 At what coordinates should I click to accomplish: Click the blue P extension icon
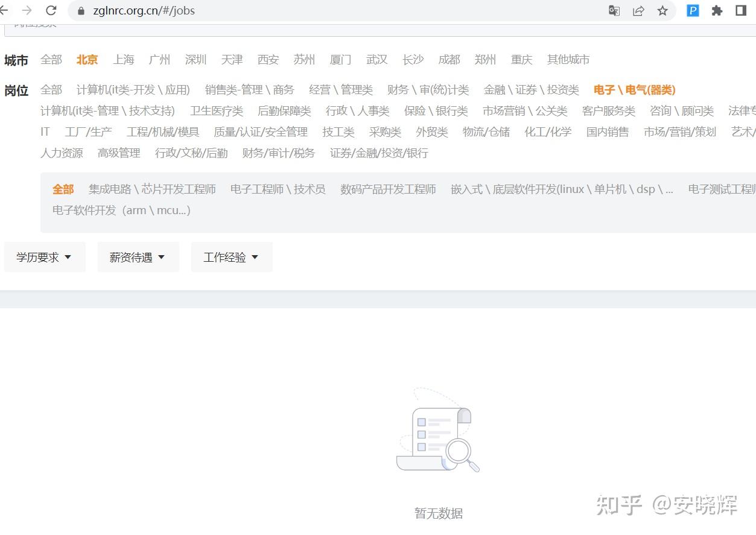[692, 10]
